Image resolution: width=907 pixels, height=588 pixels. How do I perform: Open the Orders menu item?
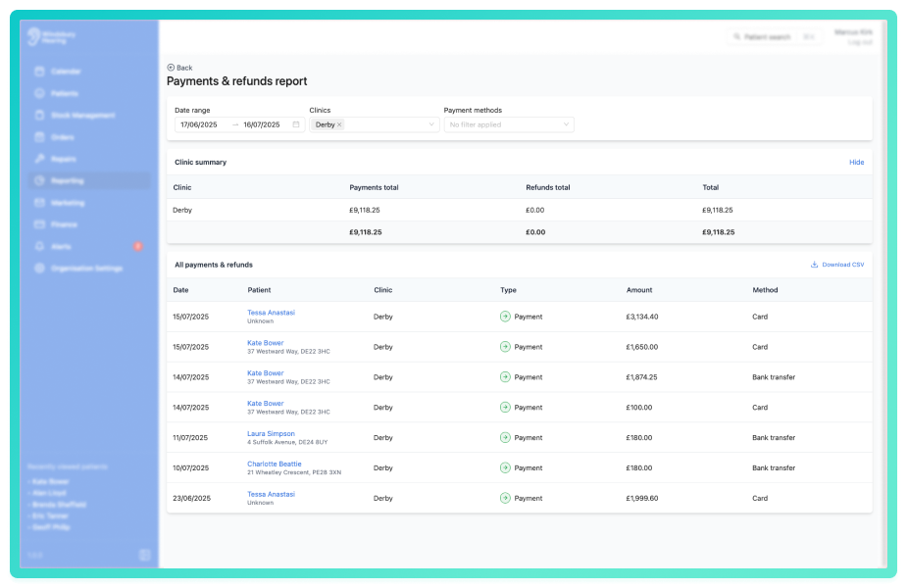pyautogui.click(x=88, y=137)
